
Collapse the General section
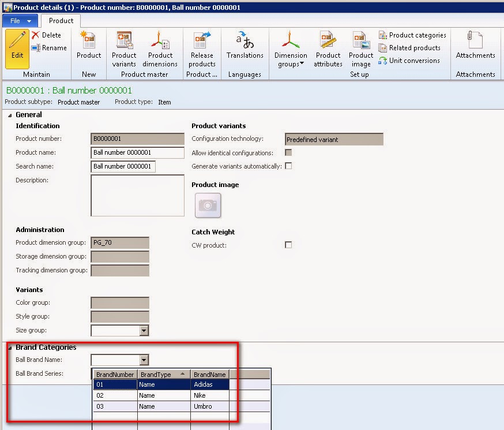pos(9,114)
